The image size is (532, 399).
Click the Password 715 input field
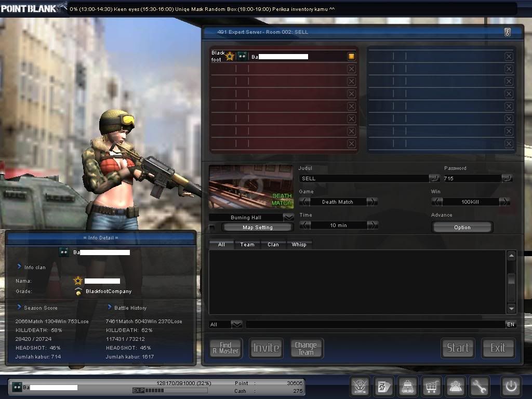point(472,179)
